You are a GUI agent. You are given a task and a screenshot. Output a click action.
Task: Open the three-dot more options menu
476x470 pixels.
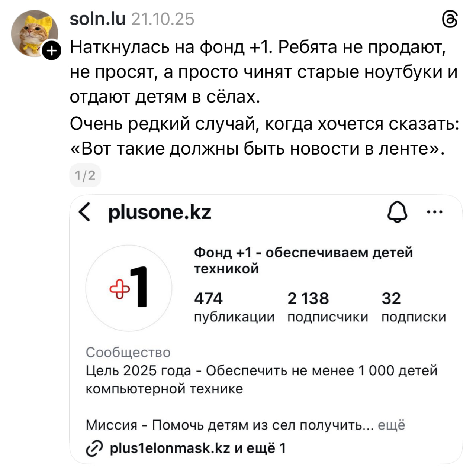435,212
